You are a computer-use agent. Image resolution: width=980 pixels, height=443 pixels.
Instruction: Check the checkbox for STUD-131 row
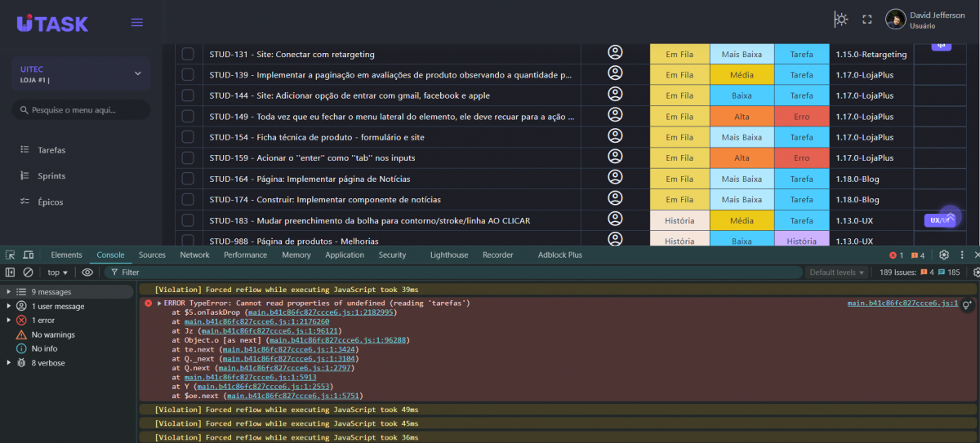click(188, 54)
